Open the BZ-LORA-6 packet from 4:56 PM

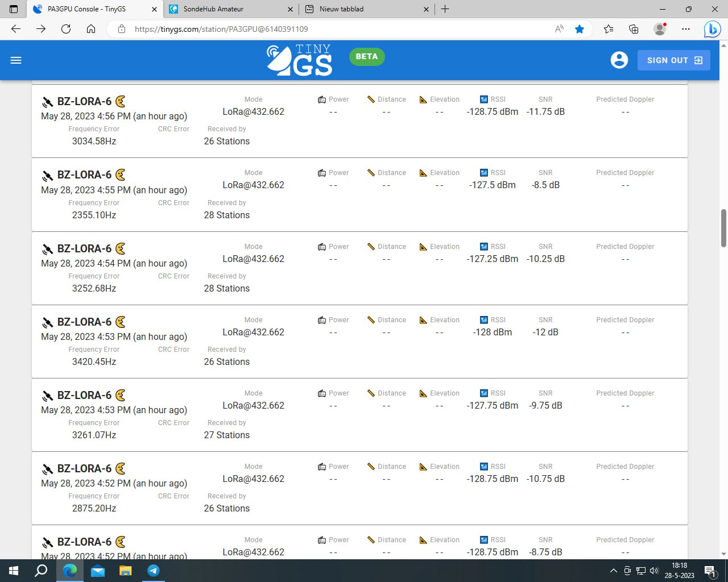[x=84, y=102]
